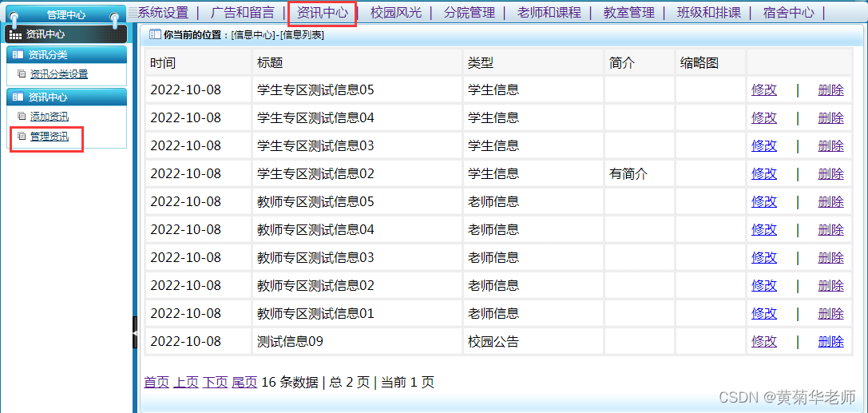Edit 教师专区测试信息02 via 修改
Screen dimensions: 868x413
click(x=764, y=286)
